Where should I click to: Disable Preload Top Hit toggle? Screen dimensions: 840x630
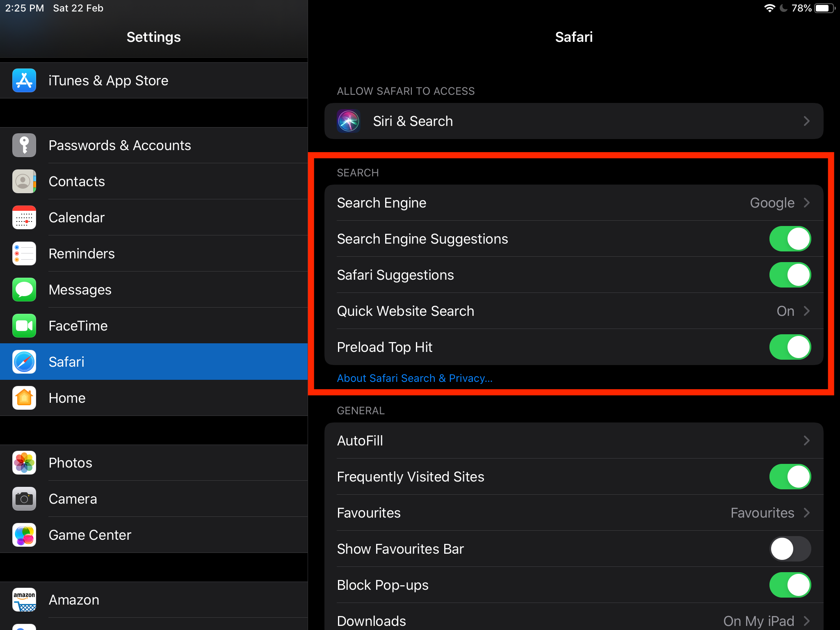(791, 347)
